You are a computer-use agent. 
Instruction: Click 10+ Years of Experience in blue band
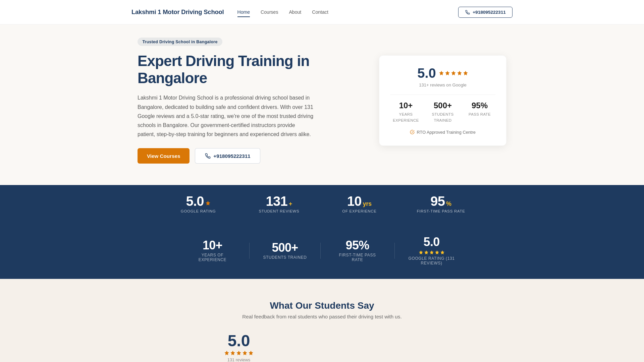212,250
